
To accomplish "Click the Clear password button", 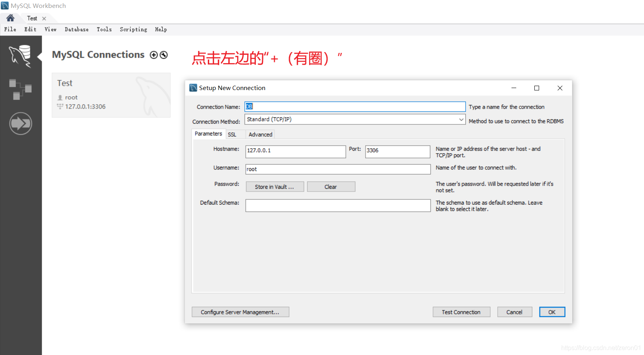I will 331,187.
